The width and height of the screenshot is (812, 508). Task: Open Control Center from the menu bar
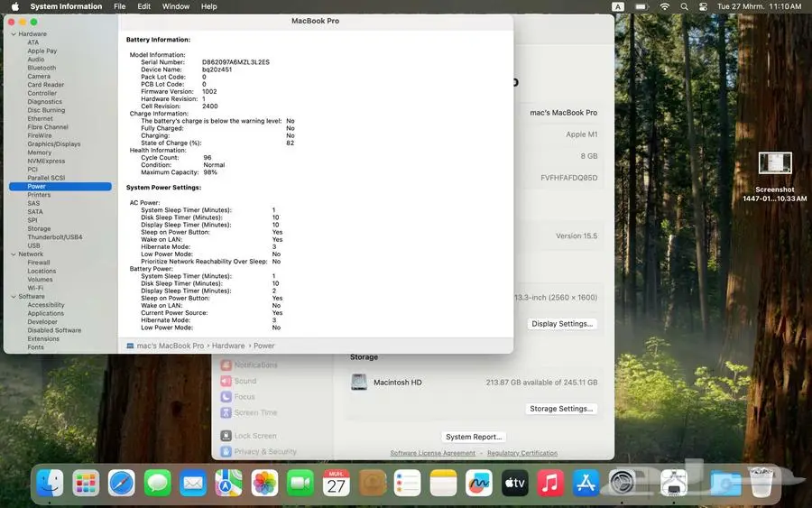click(703, 6)
